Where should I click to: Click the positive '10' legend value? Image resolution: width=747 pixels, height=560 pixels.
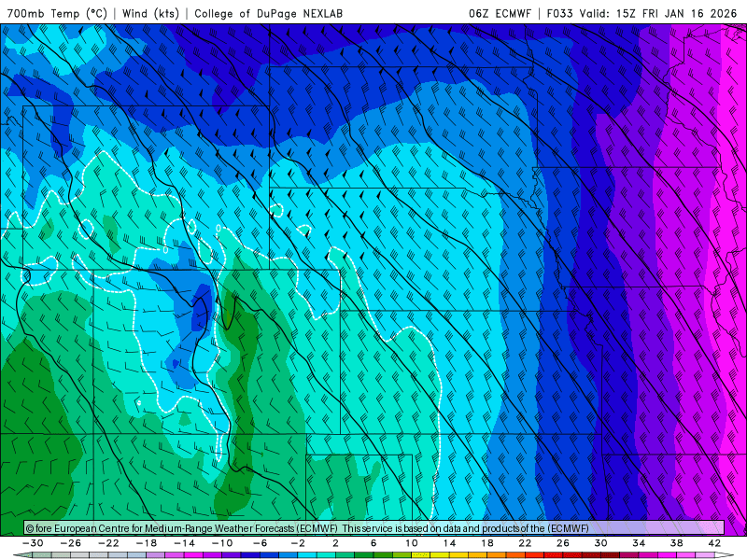click(x=411, y=543)
